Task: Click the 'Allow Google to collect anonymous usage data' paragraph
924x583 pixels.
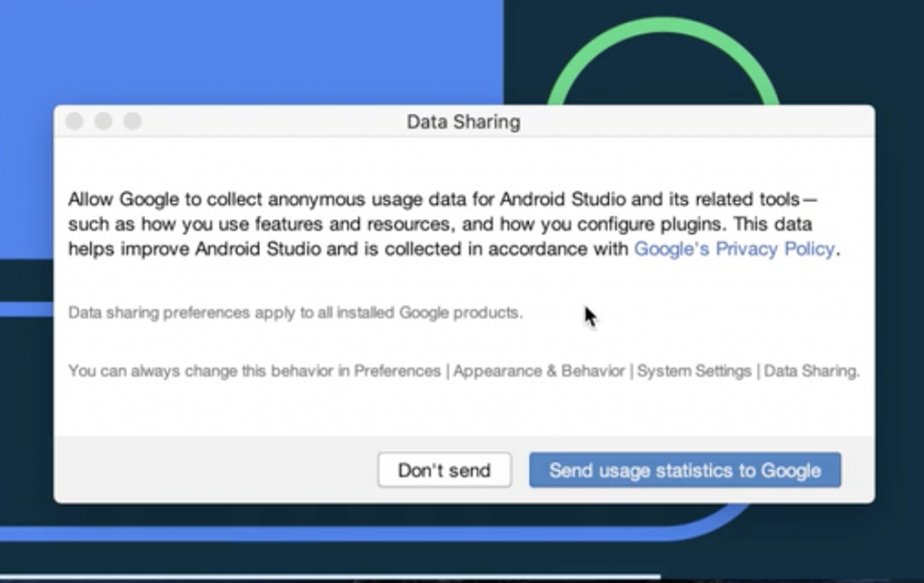Action: (x=454, y=224)
